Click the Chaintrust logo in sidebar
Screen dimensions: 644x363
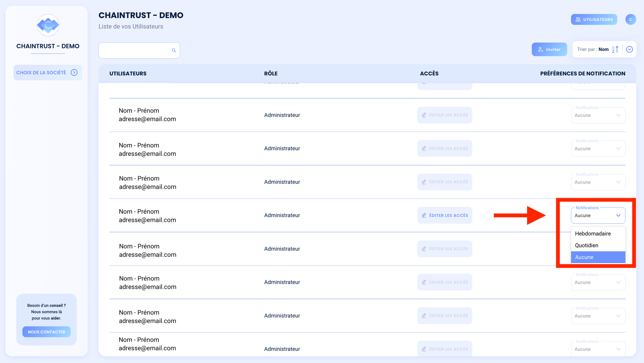48,25
